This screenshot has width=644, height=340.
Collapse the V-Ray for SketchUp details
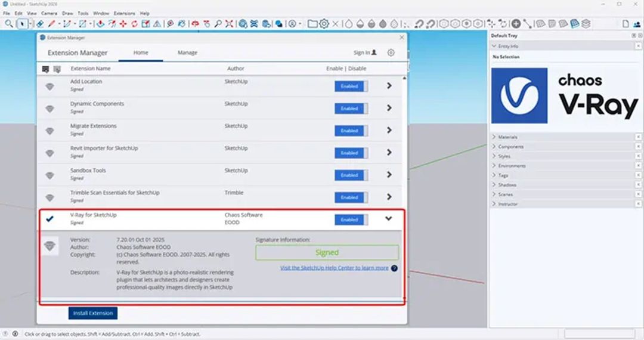(x=389, y=218)
